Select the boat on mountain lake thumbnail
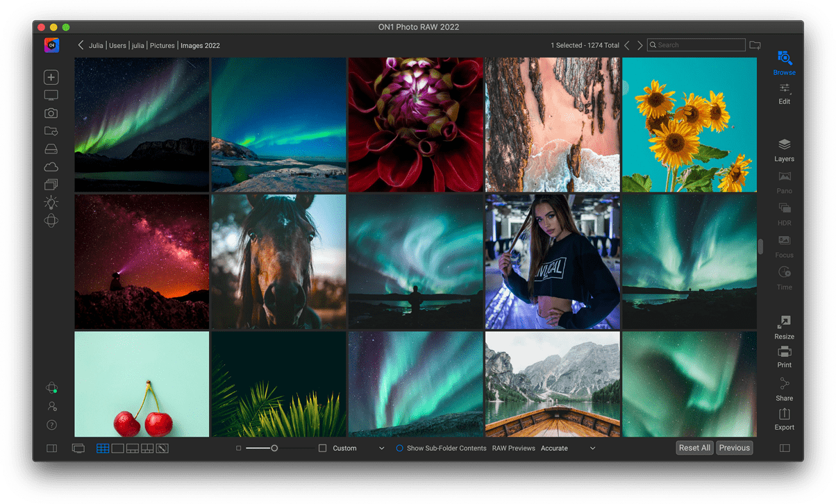 tap(553, 384)
